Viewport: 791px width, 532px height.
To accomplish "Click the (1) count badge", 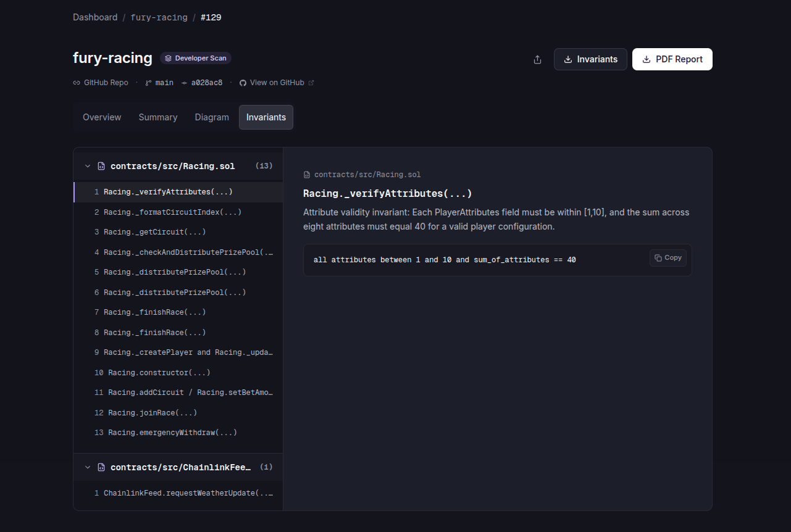I will click(266, 467).
